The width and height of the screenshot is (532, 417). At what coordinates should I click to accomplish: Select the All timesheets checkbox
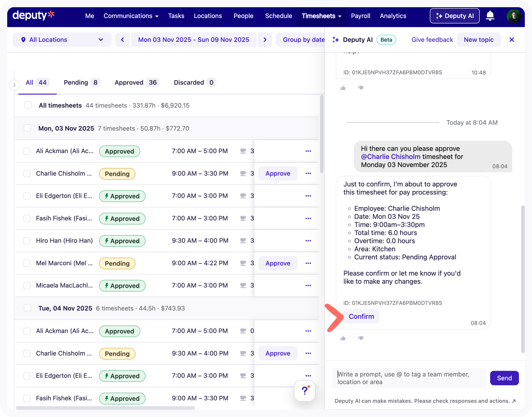coord(28,105)
